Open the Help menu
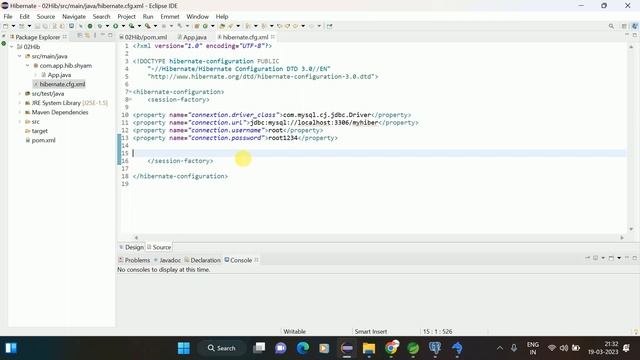Screen dimensions: 640x360 222,16
